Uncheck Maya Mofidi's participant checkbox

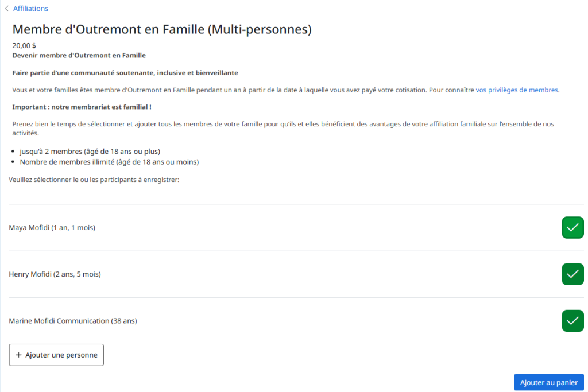pyautogui.click(x=572, y=228)
